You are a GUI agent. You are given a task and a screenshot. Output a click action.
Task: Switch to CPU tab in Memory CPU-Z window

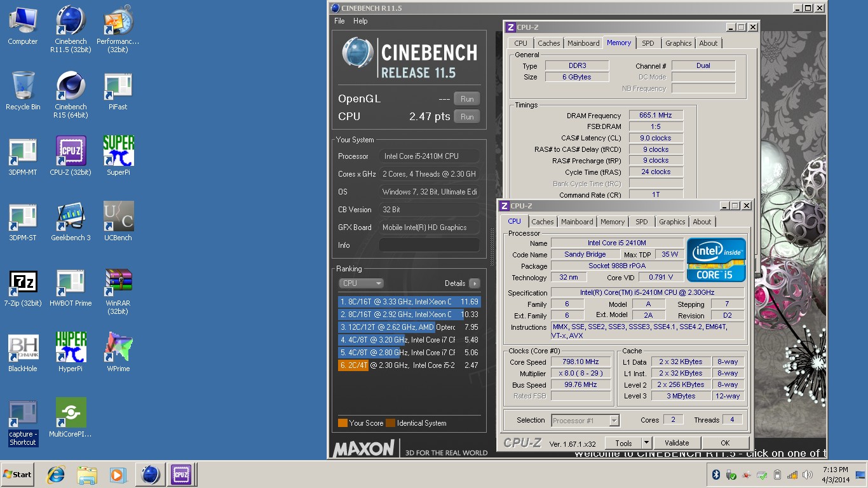[x=520, y=43]
